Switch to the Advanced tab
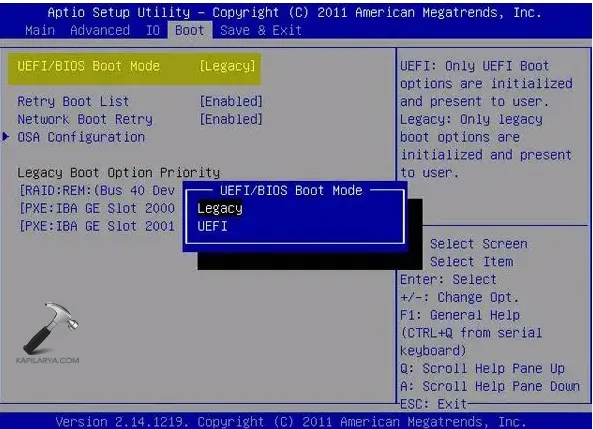 (x=100, y=30)
